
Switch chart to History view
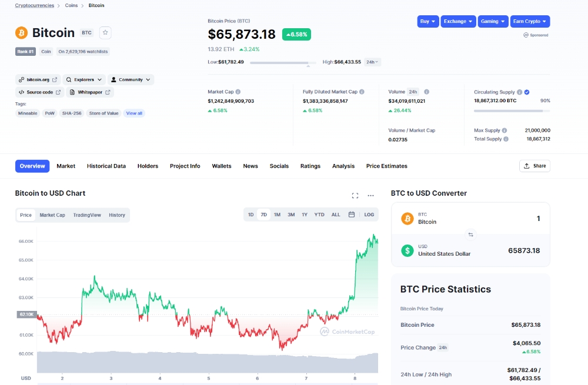[x=117, y=215]
